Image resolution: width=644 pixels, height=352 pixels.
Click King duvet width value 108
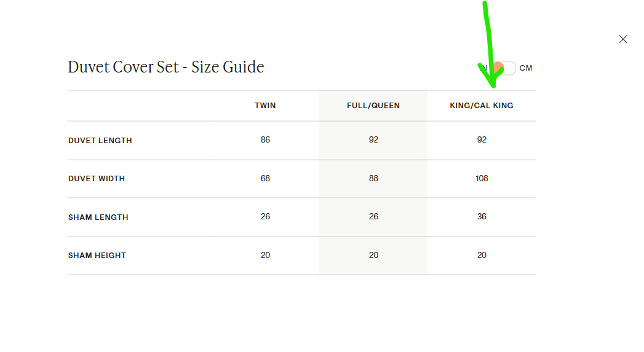[x=482, y=179]
